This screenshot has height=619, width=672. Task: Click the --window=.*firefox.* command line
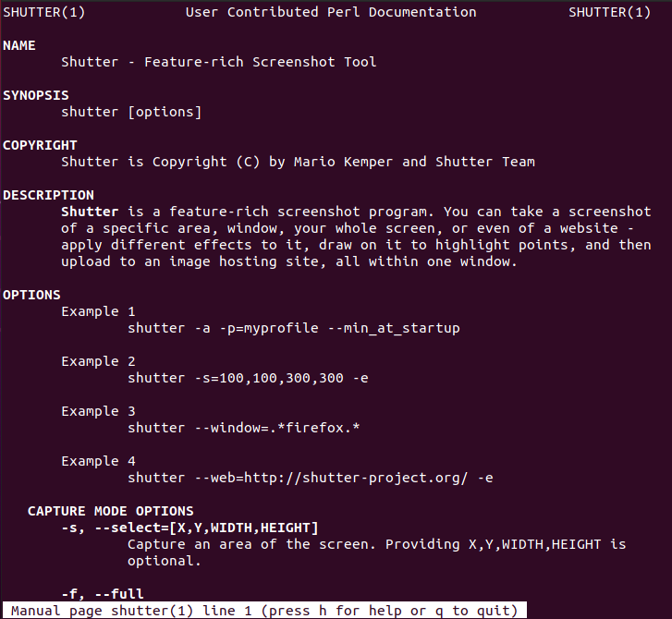244,428
